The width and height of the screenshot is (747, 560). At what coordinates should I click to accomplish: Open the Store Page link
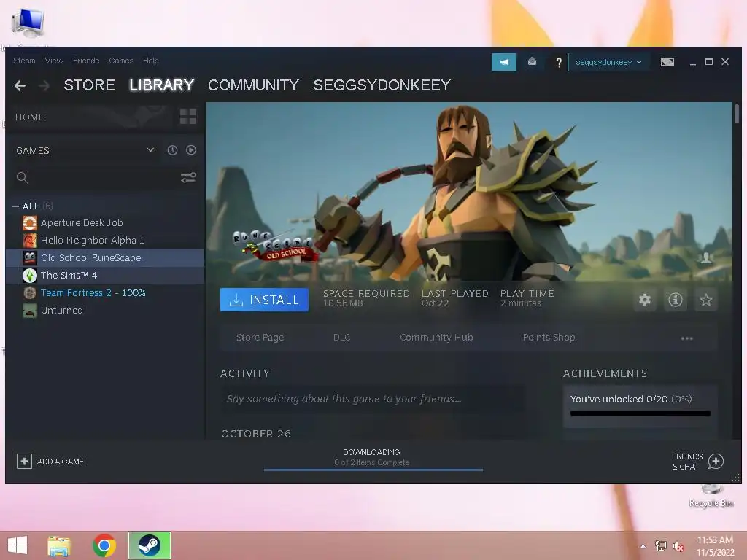(260, 338)
